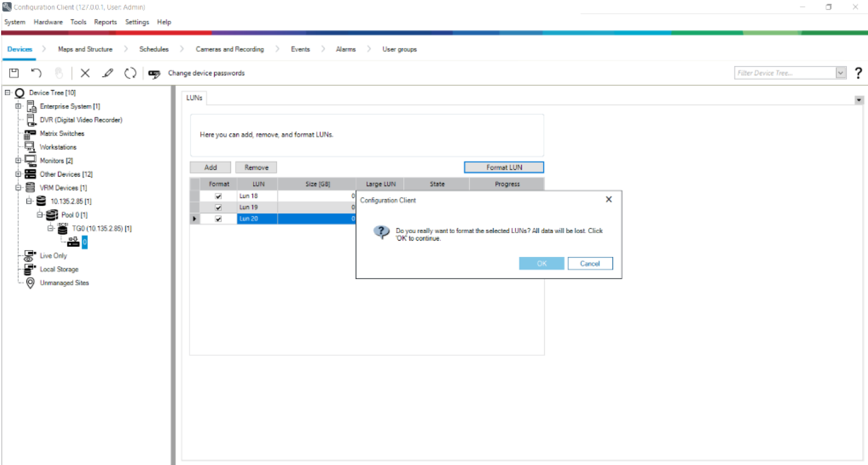Collapse the VRM Devices tree node
The width and height of the screenshot is (868, 465).
[x=18, y=188]
